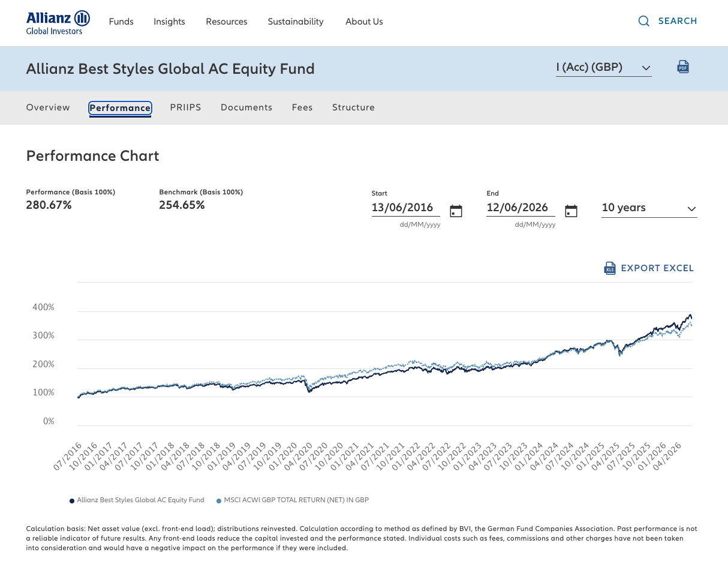Screen dimensions: 728x582
Task: Select the Performance tab
Action: coord(120,108)
